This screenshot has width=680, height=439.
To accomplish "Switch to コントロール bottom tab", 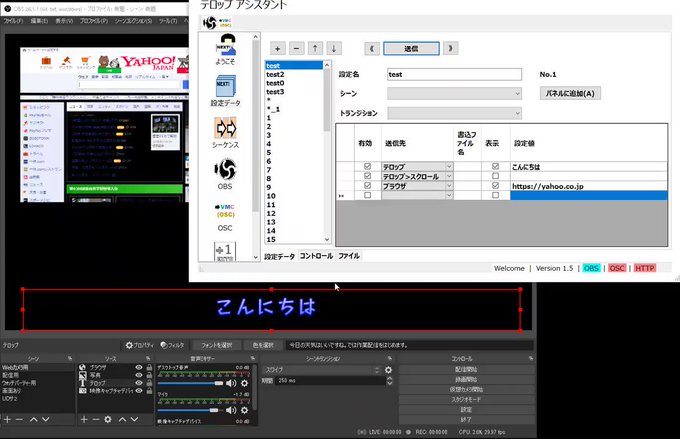I will coord(316,256).
